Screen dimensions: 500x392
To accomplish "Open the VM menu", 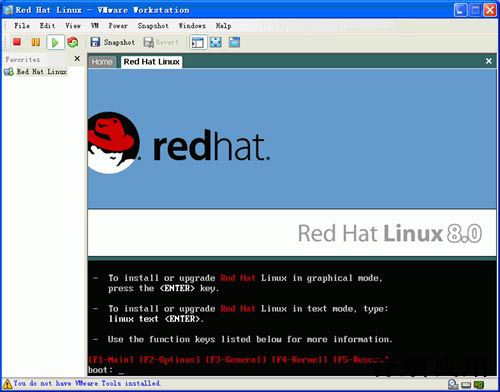I will 95,26.
